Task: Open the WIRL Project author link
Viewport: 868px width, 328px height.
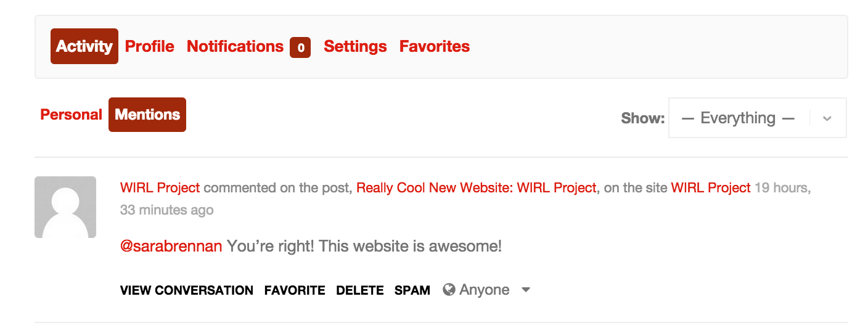Action: pos(160,188)
